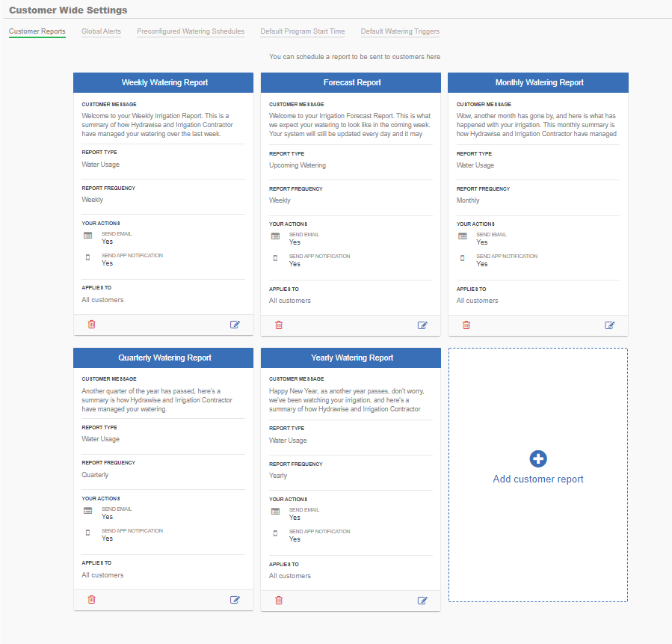Delete the Yearly Watering Report

pyautogui.click(x=279, y=601)
